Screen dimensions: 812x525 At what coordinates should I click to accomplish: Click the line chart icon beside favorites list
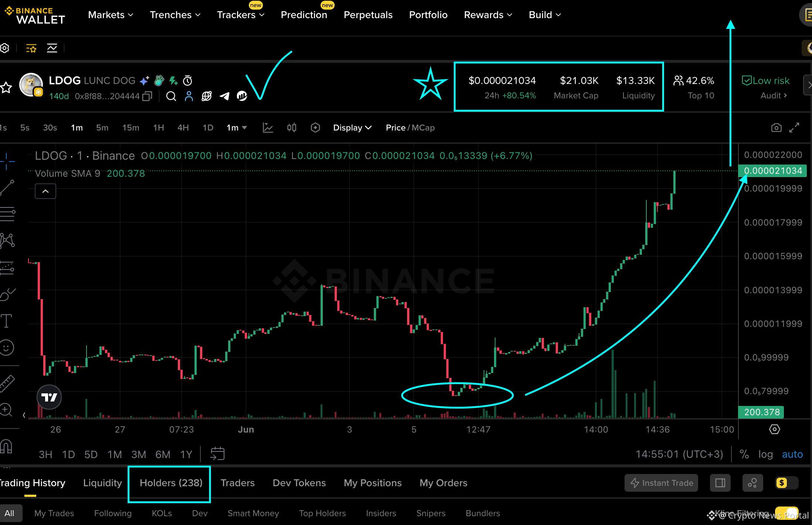point(52,48)
